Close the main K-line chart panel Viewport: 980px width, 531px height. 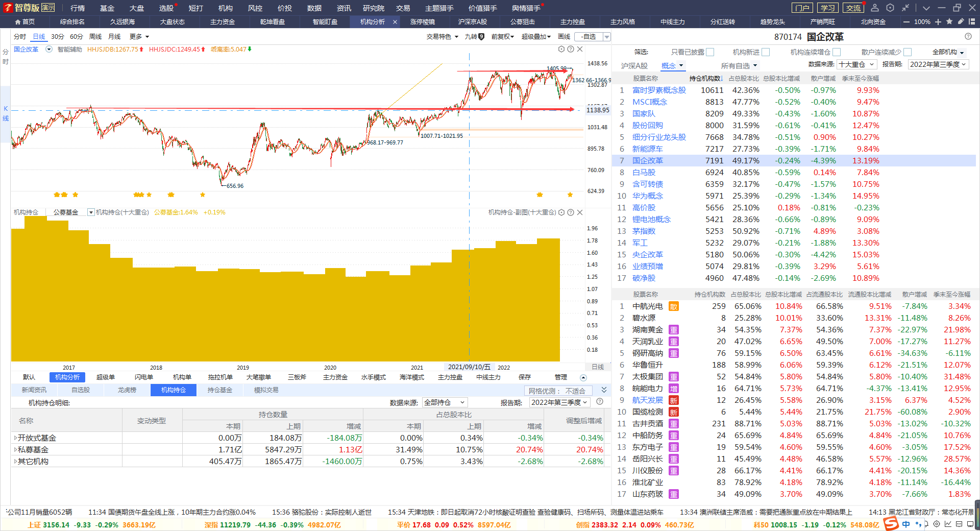coord(580,49)
